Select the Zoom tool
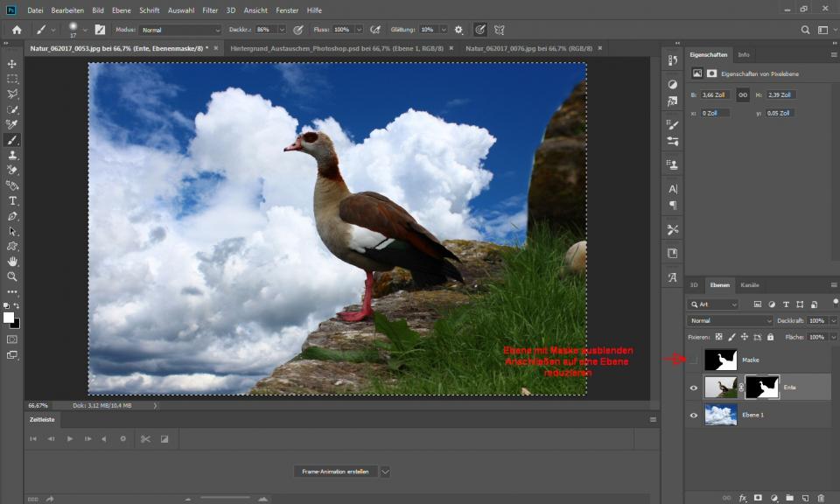Viewport: 840px width, 504px height. 12,276
